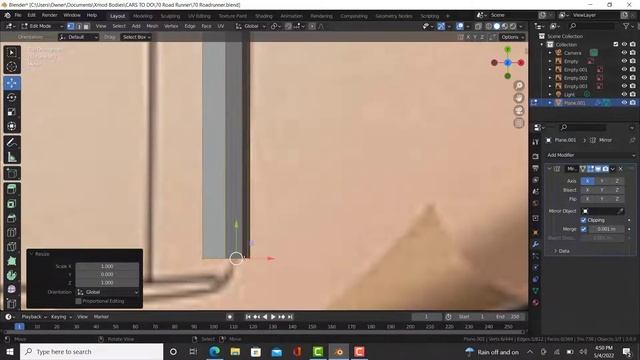Click the viewport pan hand icon
640x360 pixels.
click(x=519, y=98)
